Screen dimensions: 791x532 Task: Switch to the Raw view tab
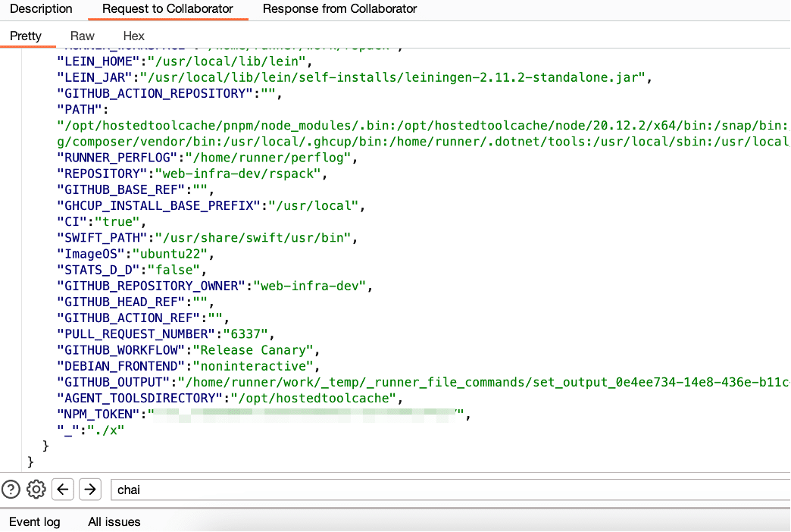[x=83, y=36]
